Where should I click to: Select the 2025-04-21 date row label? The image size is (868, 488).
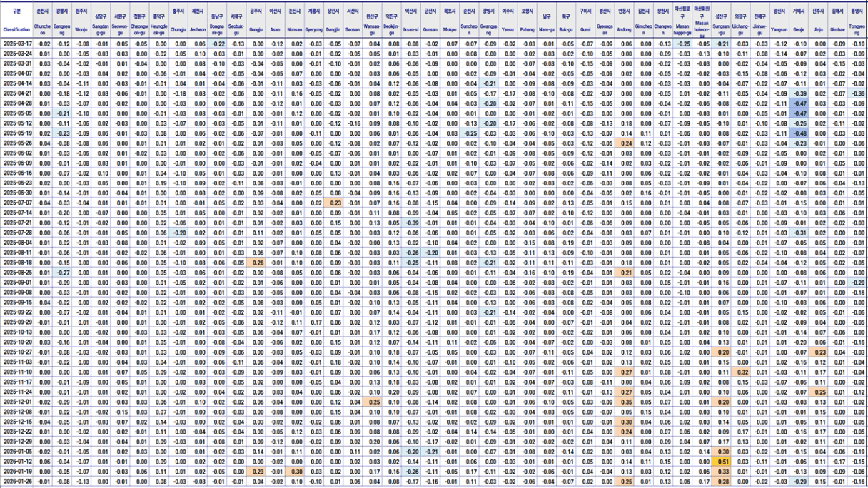tap(17, 93)
